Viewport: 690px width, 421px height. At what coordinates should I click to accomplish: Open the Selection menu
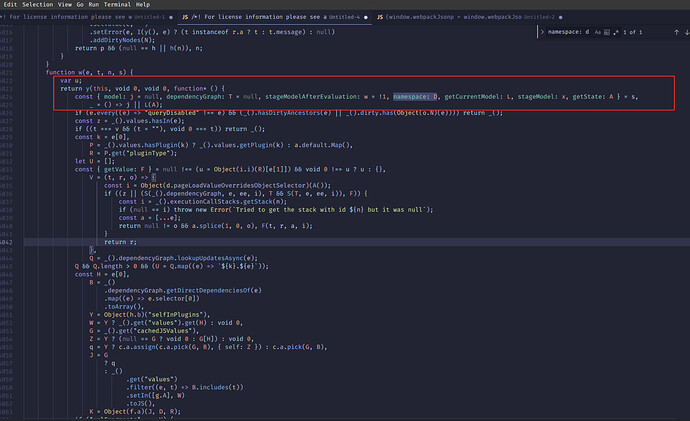pos(37,4)
